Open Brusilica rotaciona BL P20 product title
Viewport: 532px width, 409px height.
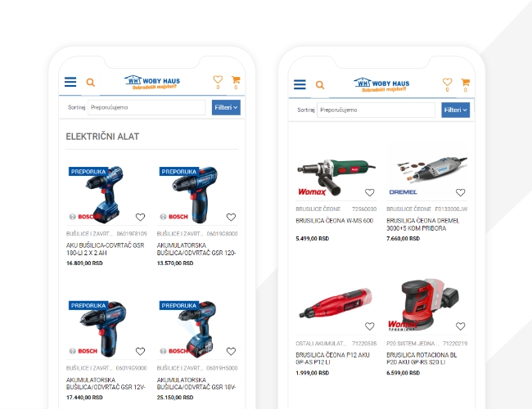(422, 358)
